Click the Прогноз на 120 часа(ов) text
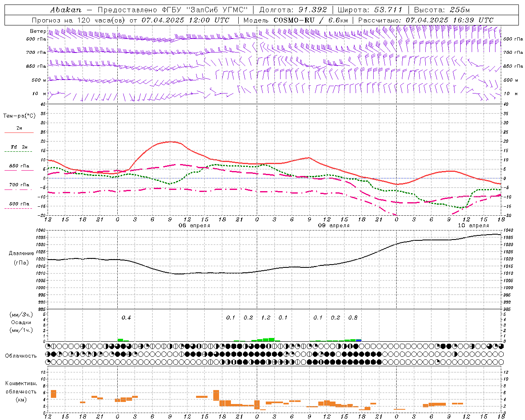This screenshot has width=525, height=420. coord(79,20)
